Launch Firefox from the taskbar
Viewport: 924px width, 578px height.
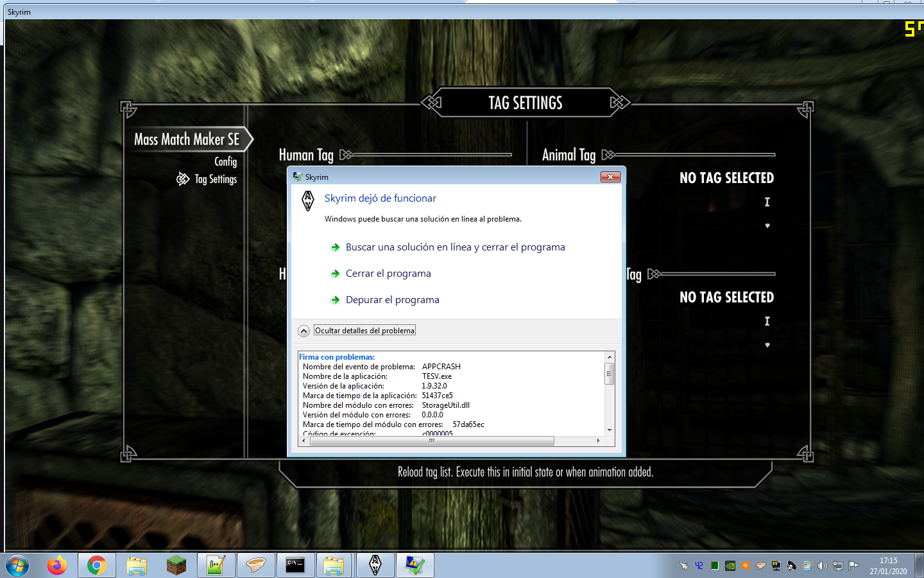[x=57, y=566]
